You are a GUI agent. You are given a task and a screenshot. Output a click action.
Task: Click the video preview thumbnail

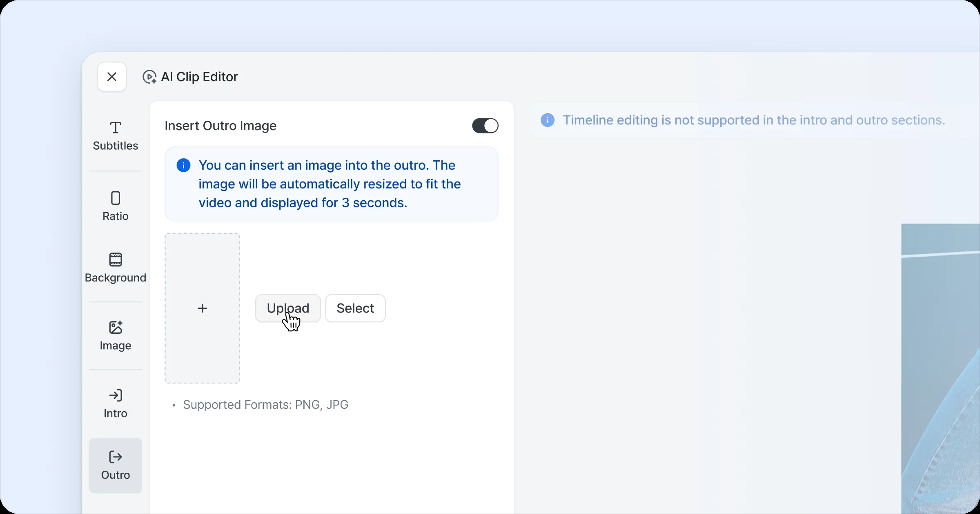[940, 369]
